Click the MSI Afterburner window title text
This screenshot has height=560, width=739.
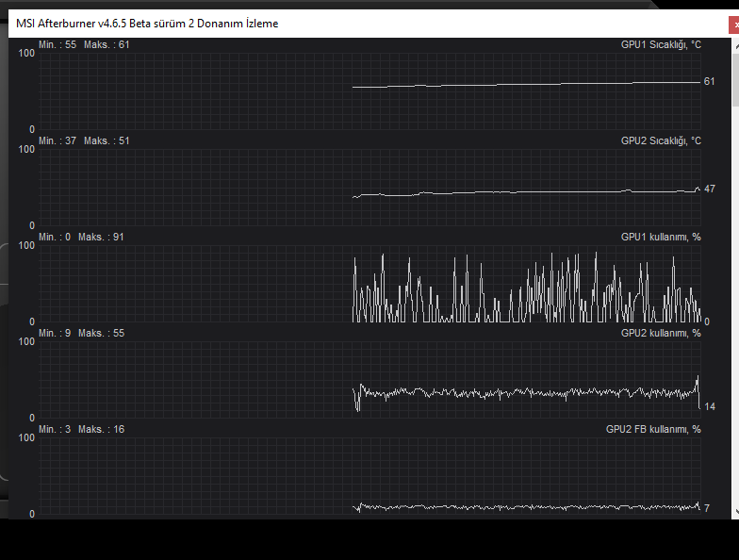(147, 24)
